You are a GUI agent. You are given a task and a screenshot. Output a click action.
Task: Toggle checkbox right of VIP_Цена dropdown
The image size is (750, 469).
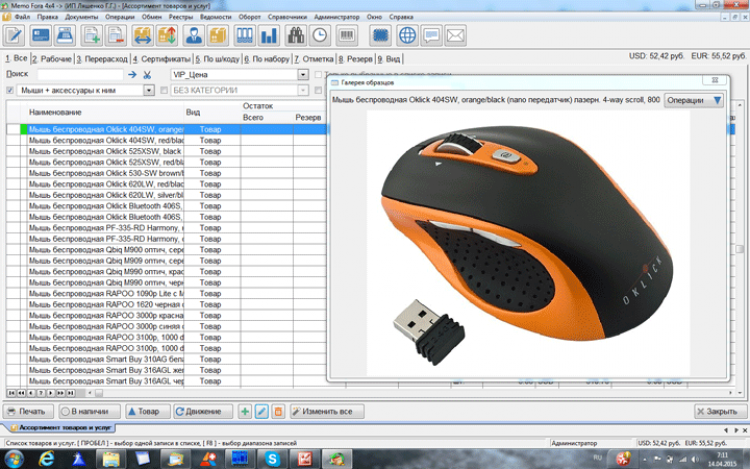pos(318,75)
